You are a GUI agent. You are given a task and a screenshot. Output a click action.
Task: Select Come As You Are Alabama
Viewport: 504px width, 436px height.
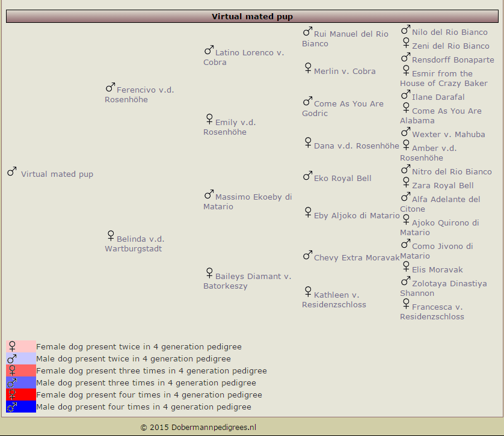441,115
